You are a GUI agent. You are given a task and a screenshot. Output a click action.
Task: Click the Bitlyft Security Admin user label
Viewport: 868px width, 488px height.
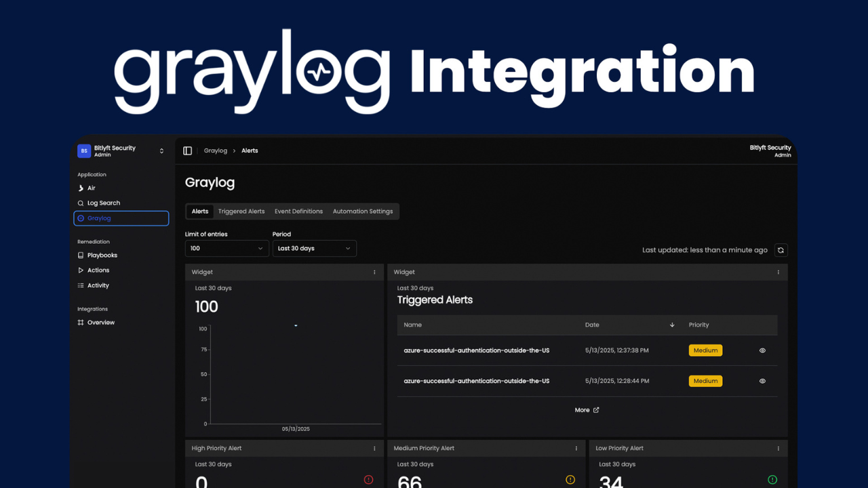(x=770, y=151)
